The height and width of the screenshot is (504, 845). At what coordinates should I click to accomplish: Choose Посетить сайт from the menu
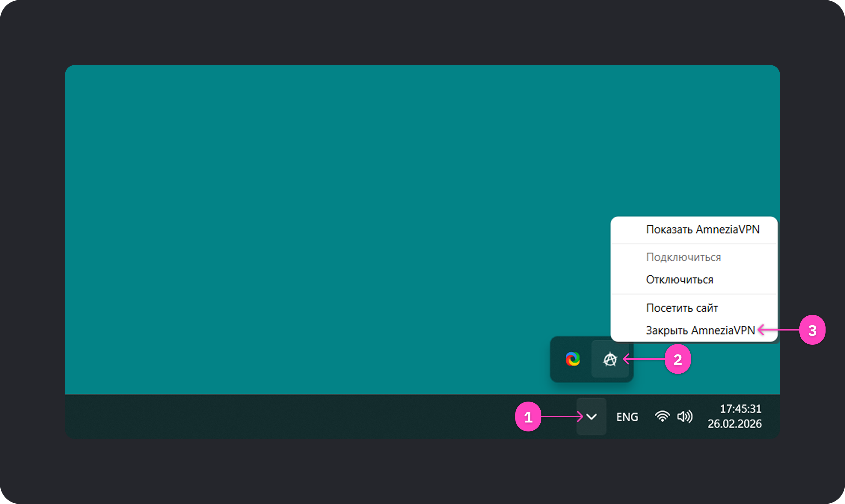(x=682, y=308)
